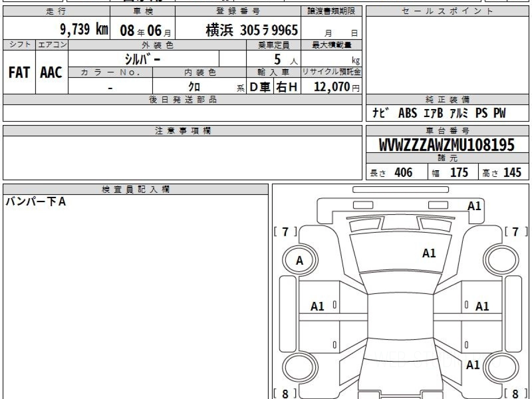Click the 後日発送部品 header bar
Viewport: 532px width, 399px height.
click(182, 99)
